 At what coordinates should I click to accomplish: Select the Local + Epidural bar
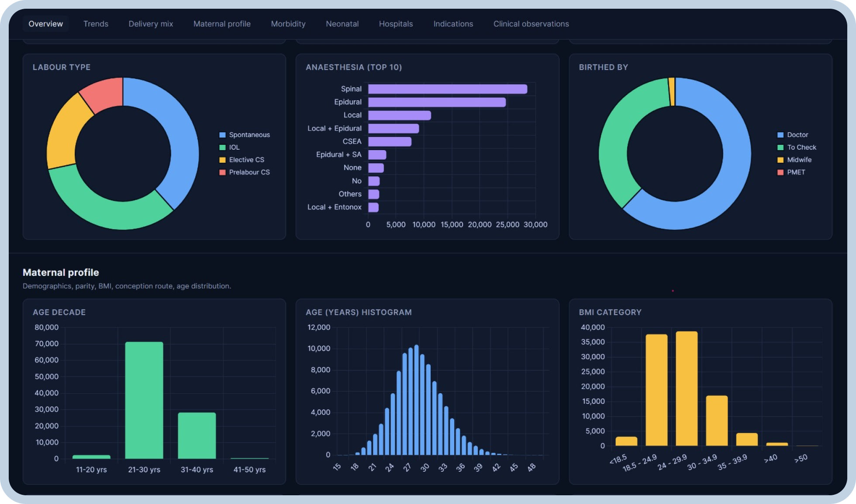(393, 128)
